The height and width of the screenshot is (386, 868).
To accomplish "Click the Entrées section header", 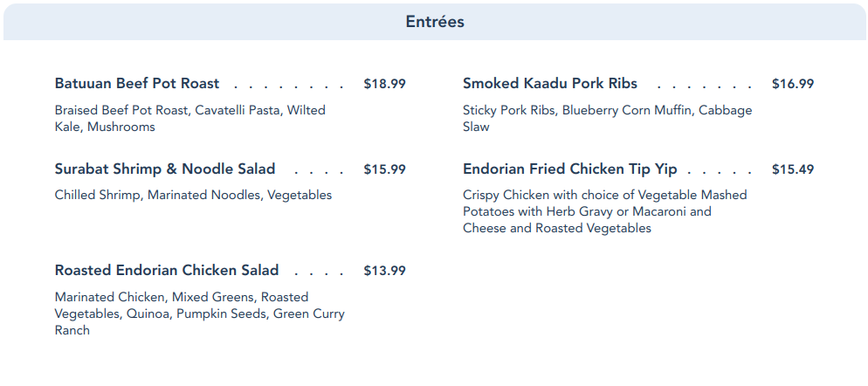I will [434, 22].
